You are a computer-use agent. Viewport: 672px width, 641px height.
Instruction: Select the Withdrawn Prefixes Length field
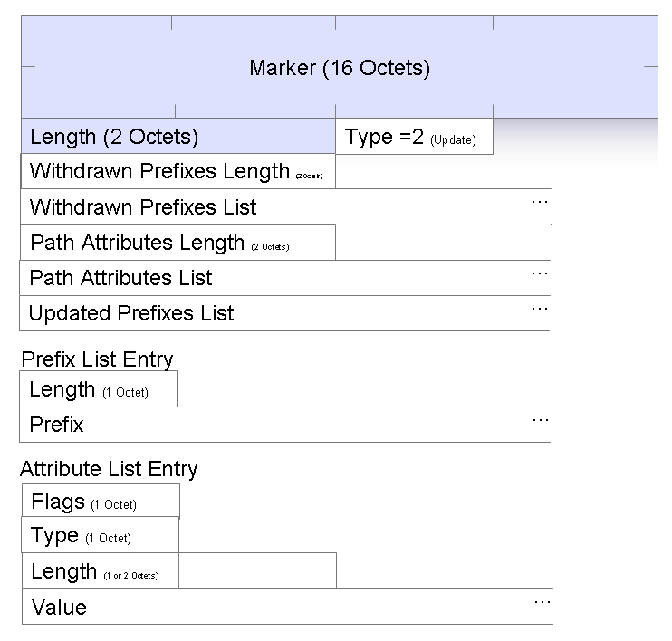point(178,171)
